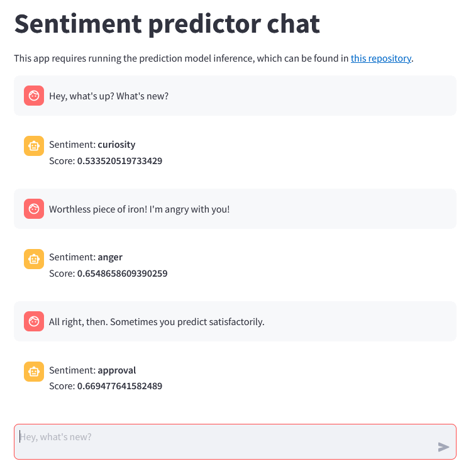
Task: Click the bold "curiosity" sentiment label
Action: (x=116, y=145)
